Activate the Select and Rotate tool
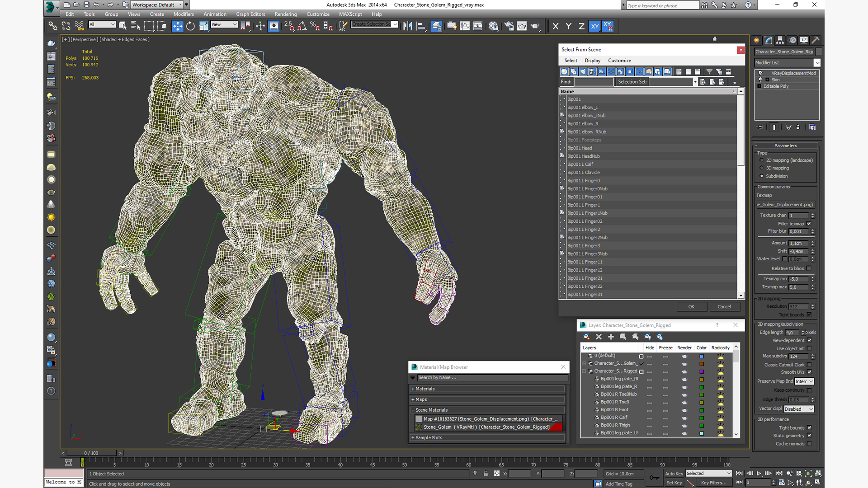Image resolution: width=868 pixels, height=488 pixels. coord(190,26)
